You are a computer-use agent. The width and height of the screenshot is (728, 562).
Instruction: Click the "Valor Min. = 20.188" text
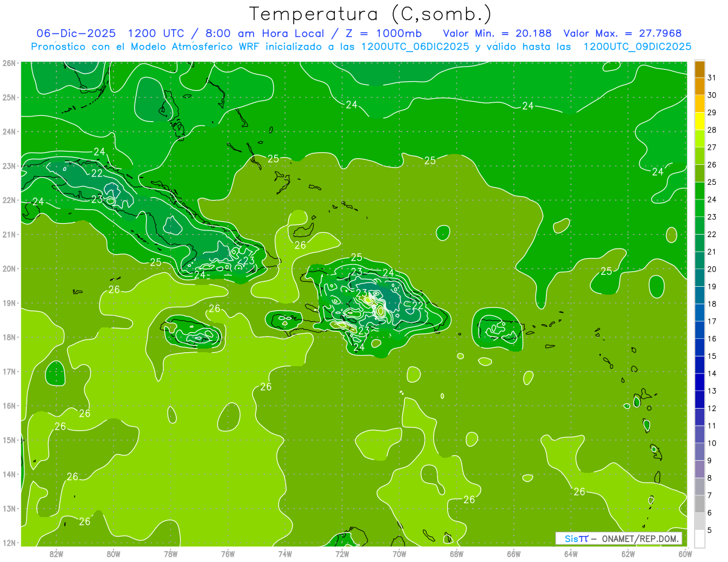pyautogui.click(x=497, y=33)
